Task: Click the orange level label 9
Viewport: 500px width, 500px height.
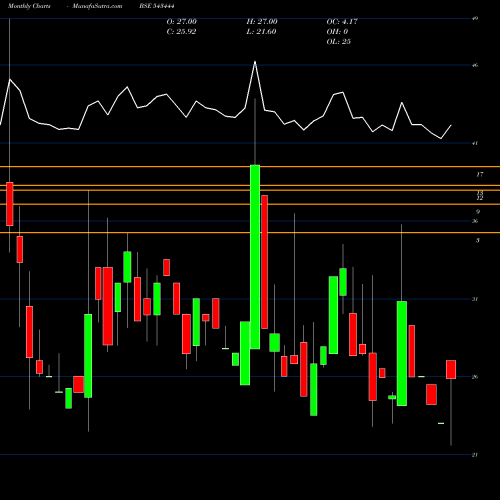Action: [478, 212]
